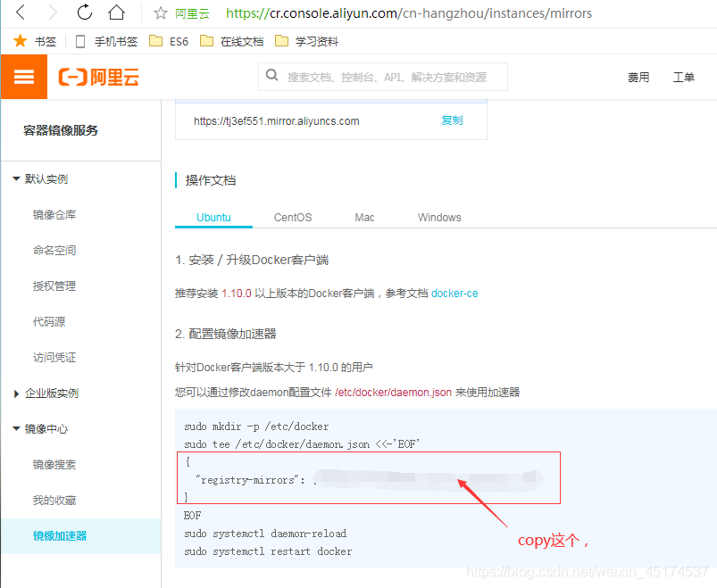Viewport: 717px width, 588px height.
Task: Click the 阿里云 logo
Action: point(99,77)
